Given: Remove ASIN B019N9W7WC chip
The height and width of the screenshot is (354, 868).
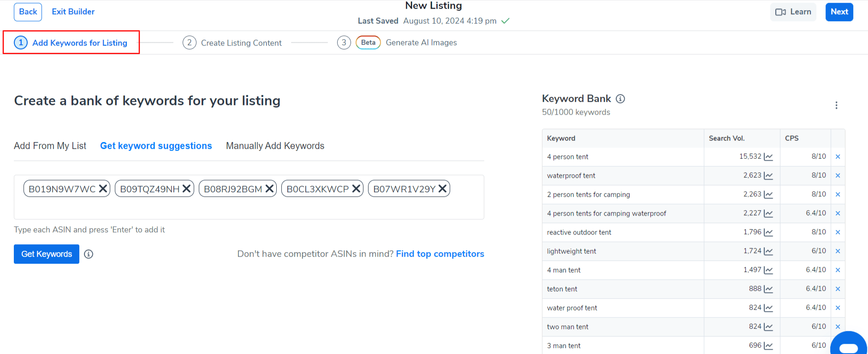Looking at the screenshot, I should (103, 189).
